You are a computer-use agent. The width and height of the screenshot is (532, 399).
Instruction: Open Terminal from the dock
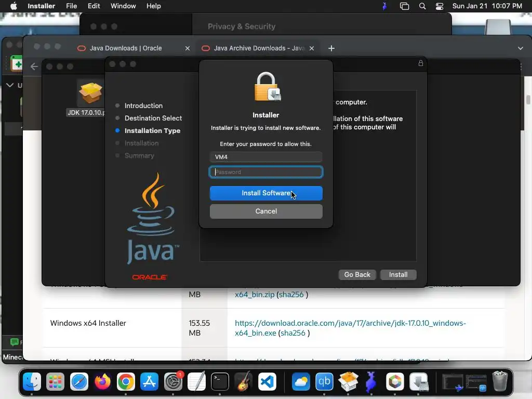point(220,382)
